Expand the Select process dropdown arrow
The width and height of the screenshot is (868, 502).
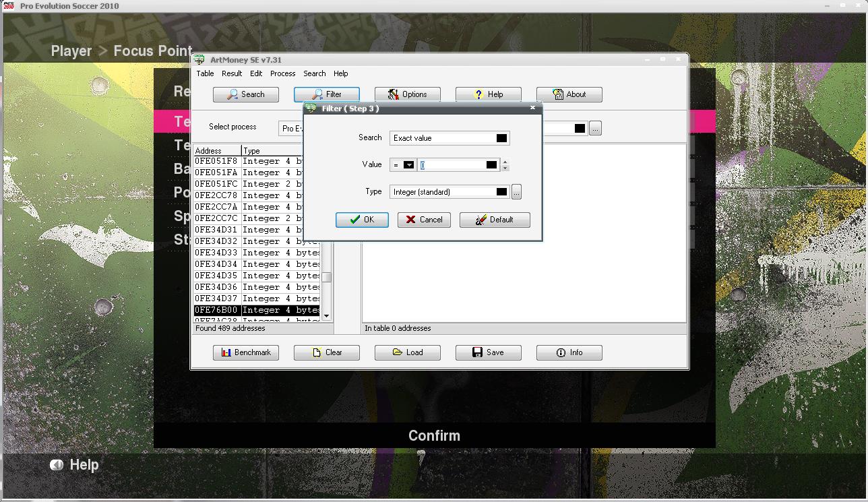580,128
